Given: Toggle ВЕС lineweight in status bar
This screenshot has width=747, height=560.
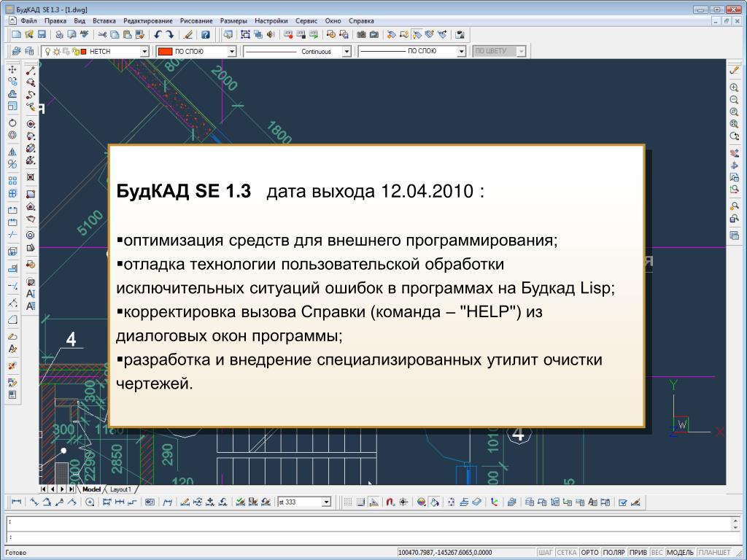Looking at the screenshot, I should coord(657,553).
